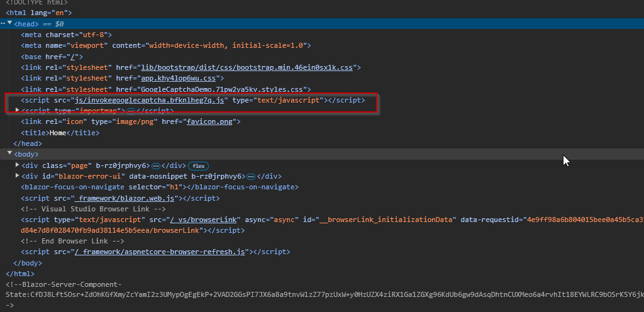Expand the importmap script node

(17, 110)
